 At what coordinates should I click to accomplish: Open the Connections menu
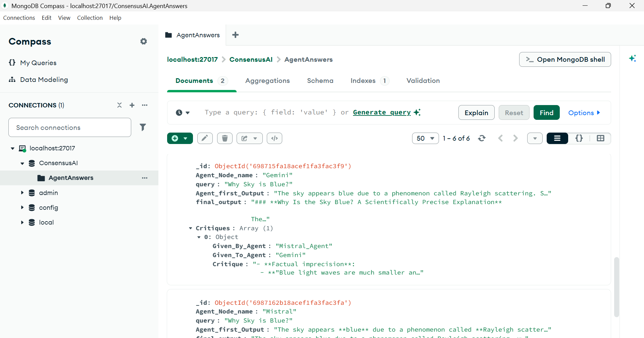[19, 18]
